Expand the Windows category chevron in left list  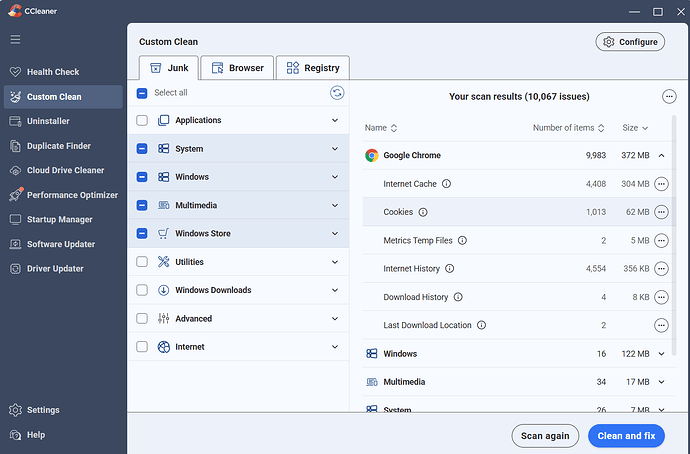[x=335, y=177]
